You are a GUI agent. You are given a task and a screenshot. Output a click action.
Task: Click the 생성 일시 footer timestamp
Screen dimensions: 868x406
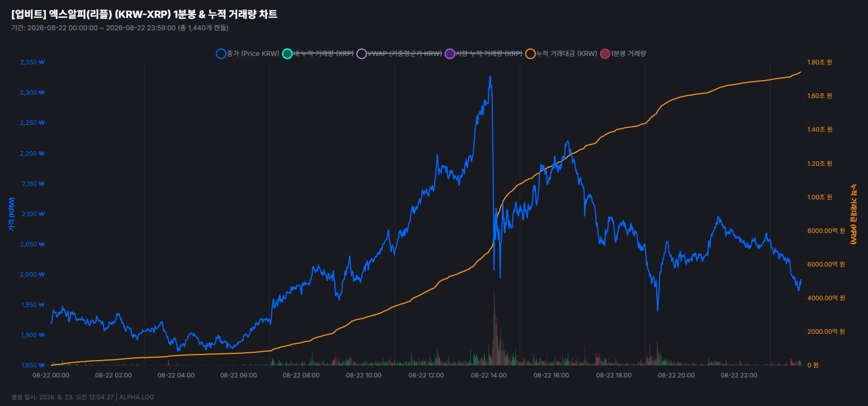pos(82,397)
